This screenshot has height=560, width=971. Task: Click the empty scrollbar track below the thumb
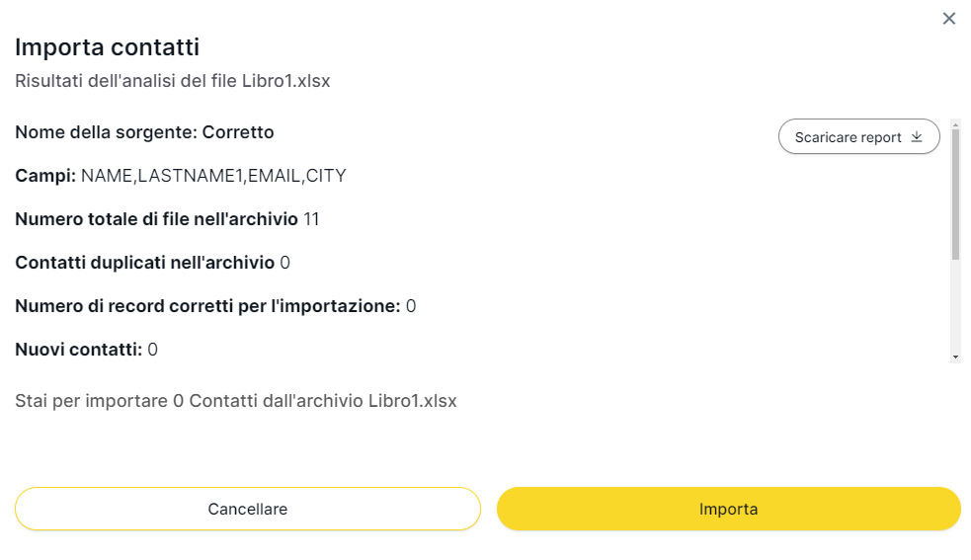tap(955, 306)
